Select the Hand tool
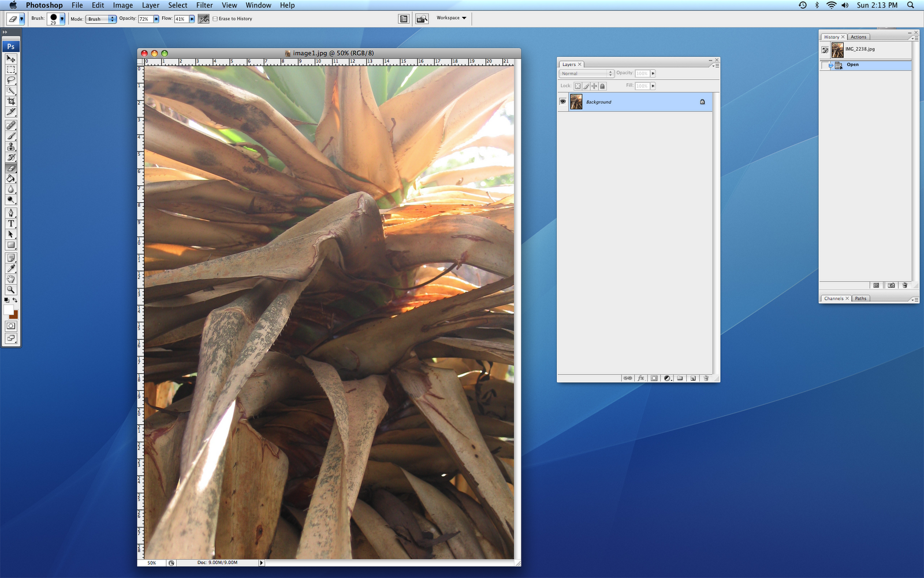 pyautogui.click(x=11, y=279)
